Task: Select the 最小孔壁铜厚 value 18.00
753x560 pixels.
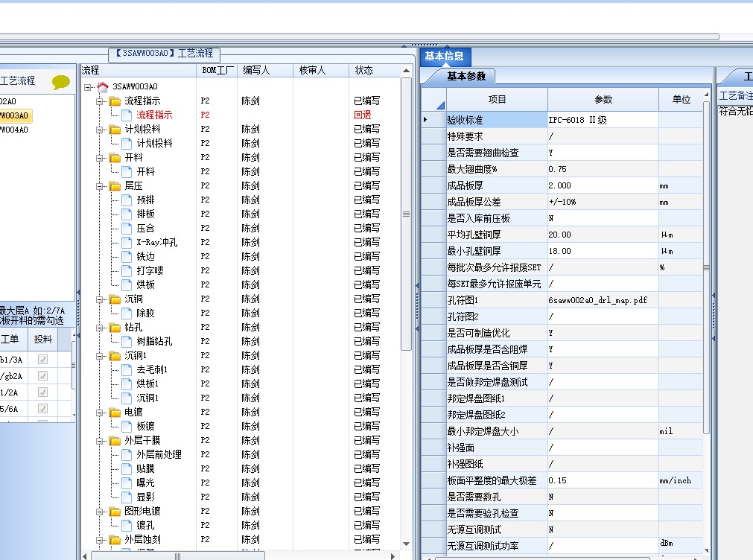Action: point(603,251)
